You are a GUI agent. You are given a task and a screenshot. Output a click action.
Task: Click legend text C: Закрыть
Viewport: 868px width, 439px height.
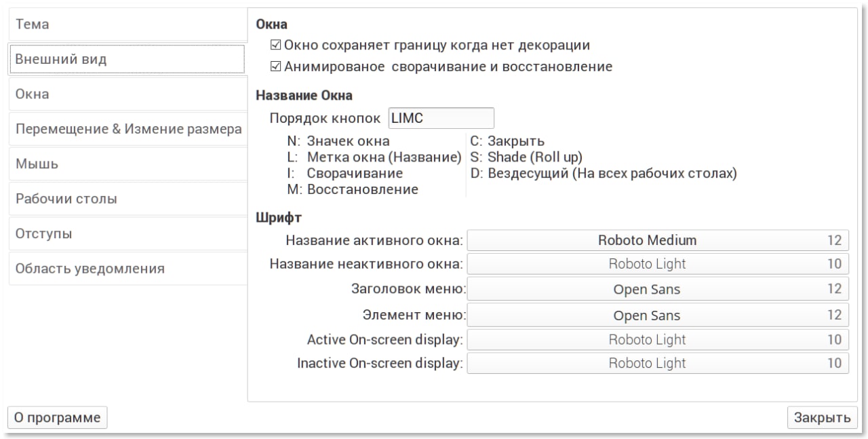point(507,142)
